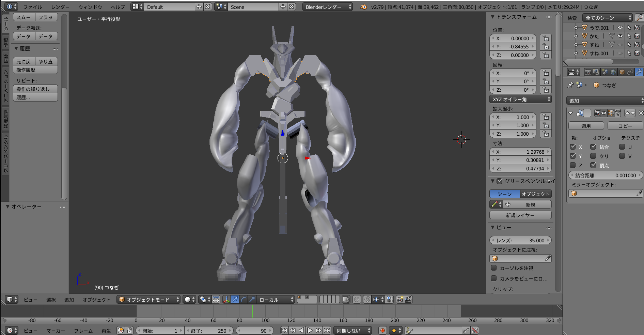This screenshot has width=644, height=335.
Task: Select the scale manipulator icon
Action: pos(252,300)
